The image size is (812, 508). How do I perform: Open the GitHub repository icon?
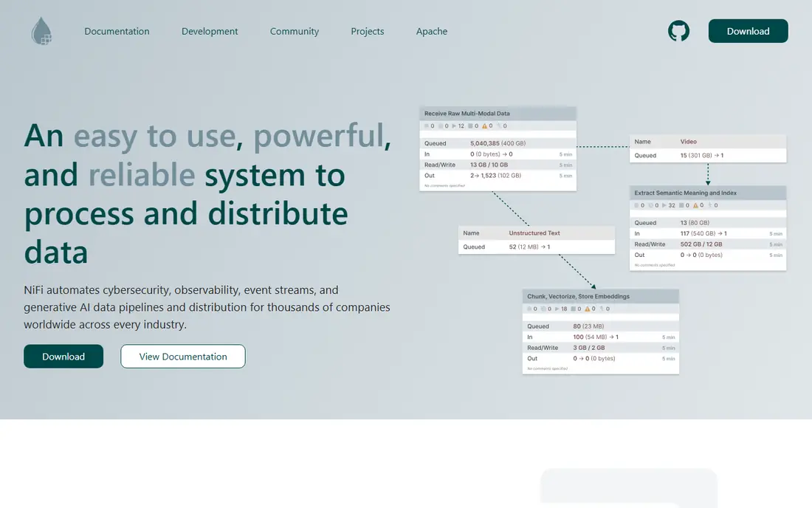pos(678,31)
